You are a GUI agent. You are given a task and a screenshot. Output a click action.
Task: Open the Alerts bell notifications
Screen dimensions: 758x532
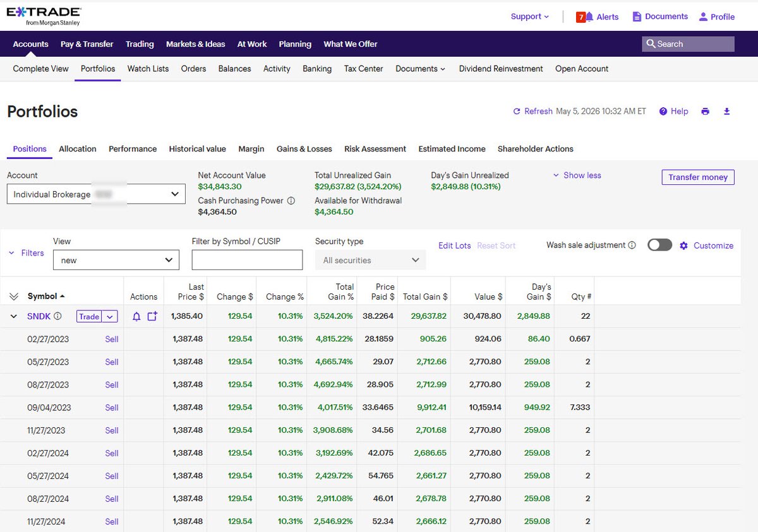[589, 17]
